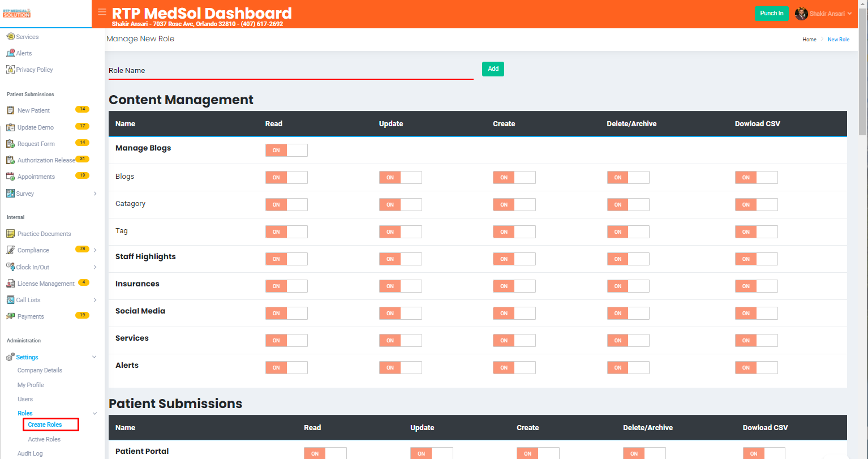868x459 pixels.
Task: Click the Authorization Release badge 31
Action: pos(82,159)
